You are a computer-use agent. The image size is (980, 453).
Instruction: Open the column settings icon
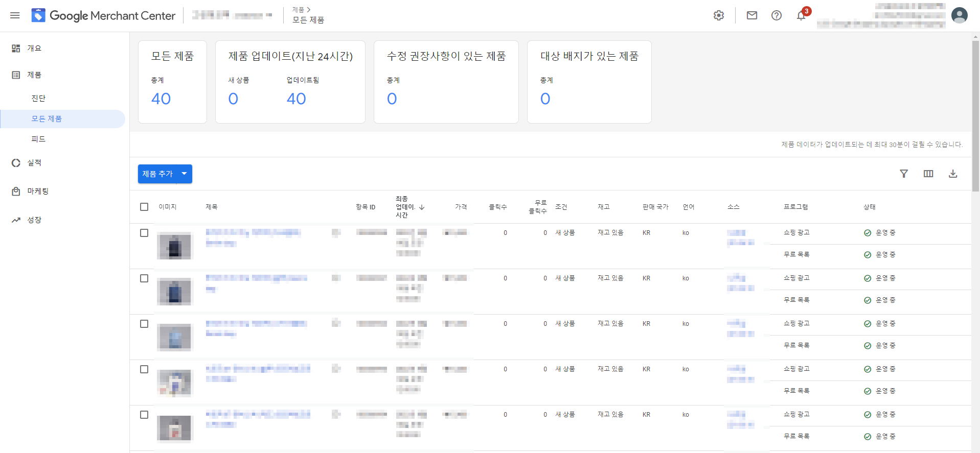[928, 174]
